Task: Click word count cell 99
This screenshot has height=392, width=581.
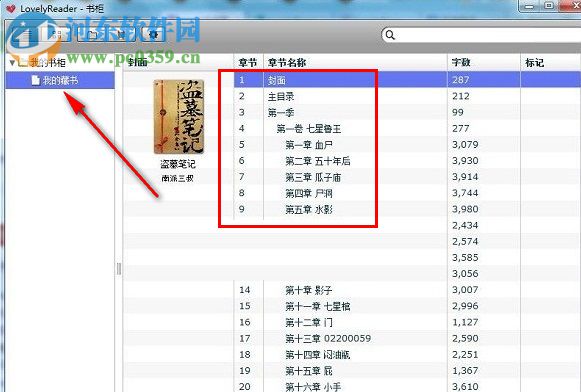Action: coord(458,112)
